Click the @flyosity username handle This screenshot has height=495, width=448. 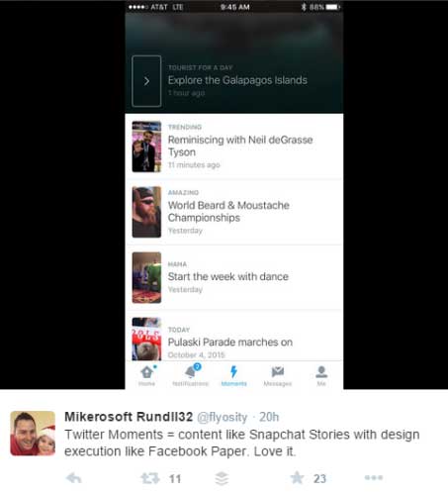coord(222,417)
